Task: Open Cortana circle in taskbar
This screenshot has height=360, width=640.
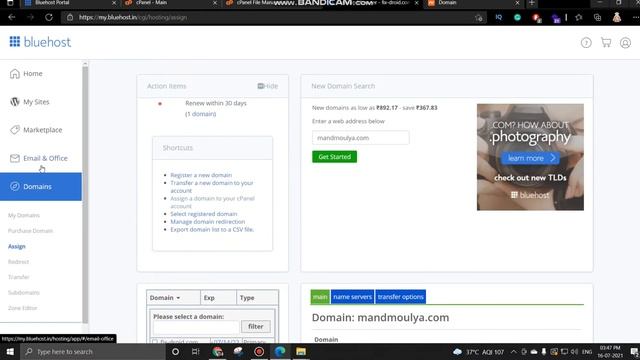Action: (x=176, y=351)
